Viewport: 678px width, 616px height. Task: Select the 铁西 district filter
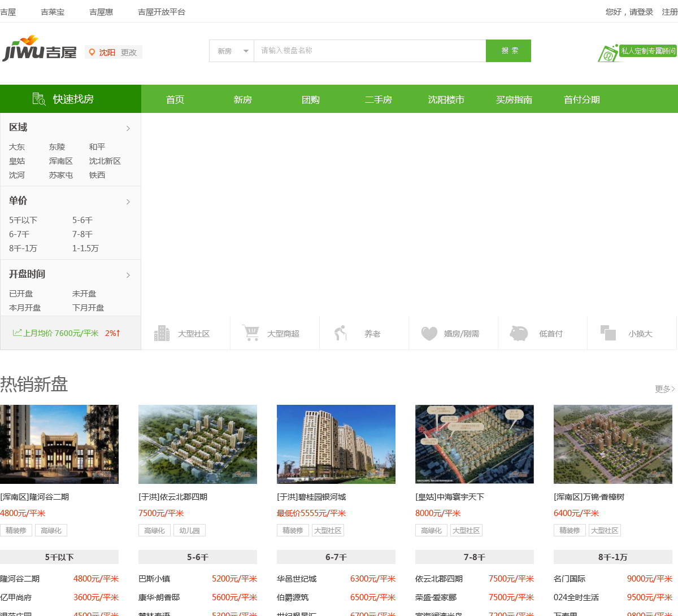97,175
